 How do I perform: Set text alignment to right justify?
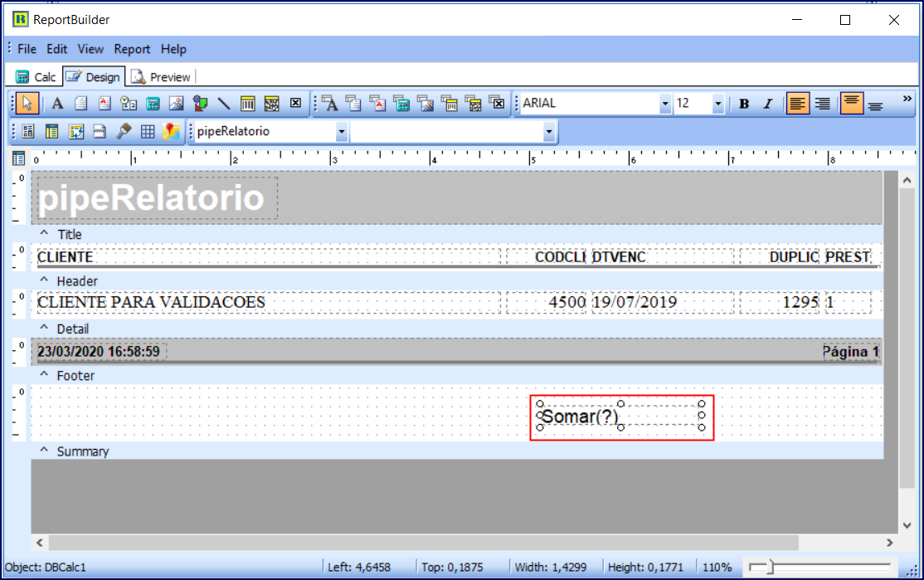coord(822,104)
